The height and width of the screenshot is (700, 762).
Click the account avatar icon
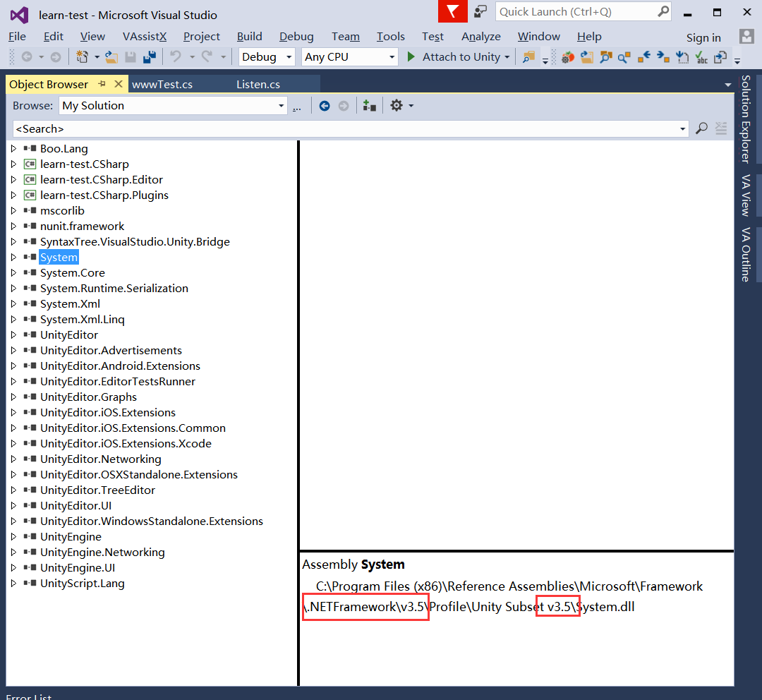[x=746, y=37]
